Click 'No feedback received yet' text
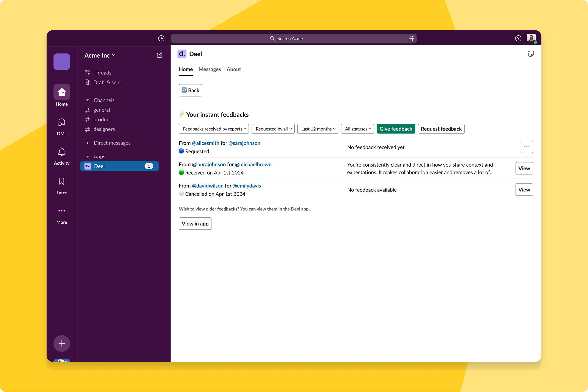588x392 pixels. pyautogui.click(x=376, y=147)
